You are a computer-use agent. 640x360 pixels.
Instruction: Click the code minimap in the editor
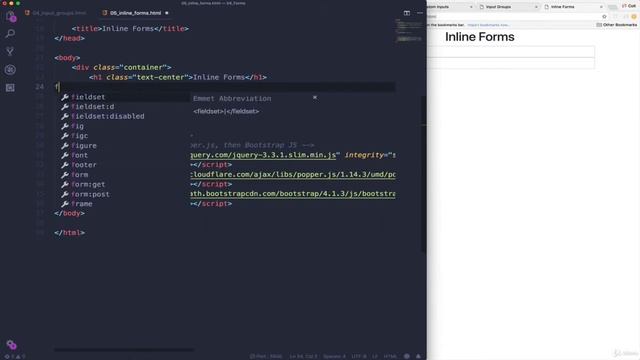pos(409,31)
